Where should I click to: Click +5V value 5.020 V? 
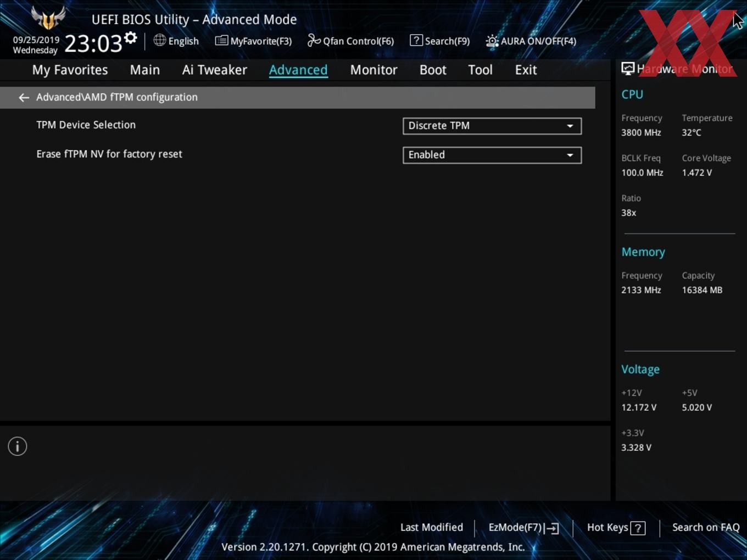pos(697,407)
